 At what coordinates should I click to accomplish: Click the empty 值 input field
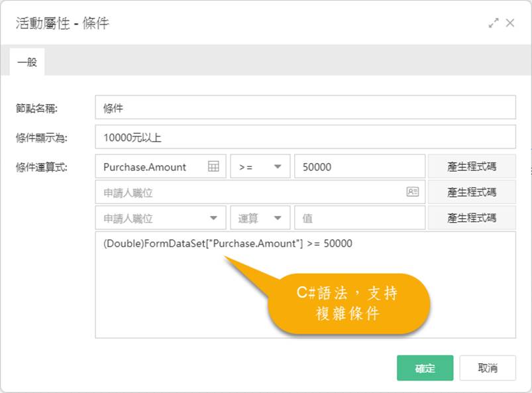click(359, 218)
